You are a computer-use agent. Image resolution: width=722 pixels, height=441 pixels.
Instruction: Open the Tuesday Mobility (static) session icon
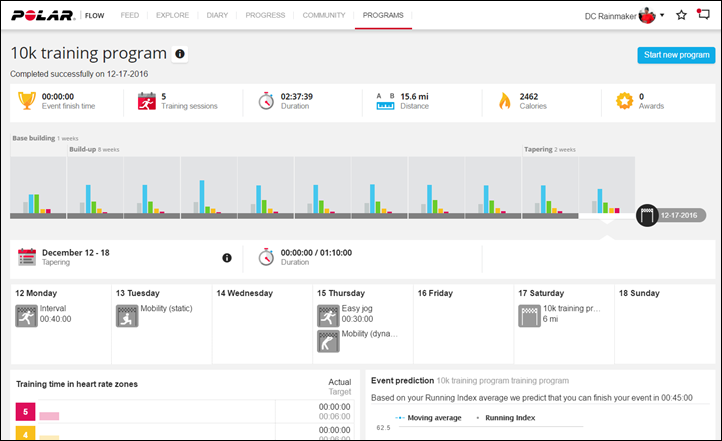pos(127,316)
